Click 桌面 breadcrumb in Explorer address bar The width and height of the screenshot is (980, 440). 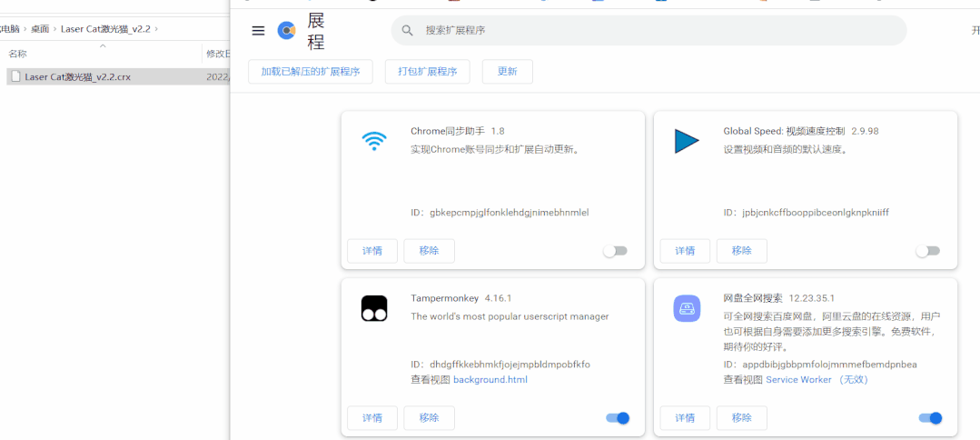[x=40, y=29]
